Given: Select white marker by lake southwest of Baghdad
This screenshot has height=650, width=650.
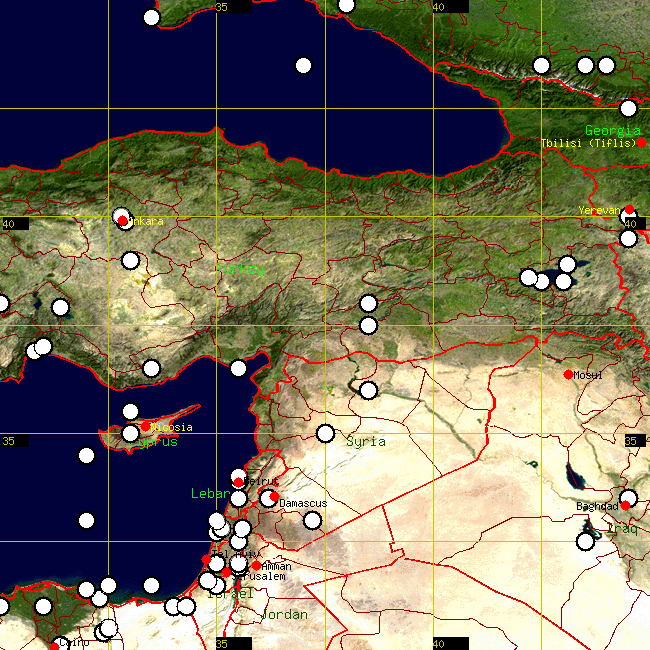Looking at the screenshot, I should [x=585, y=541].
